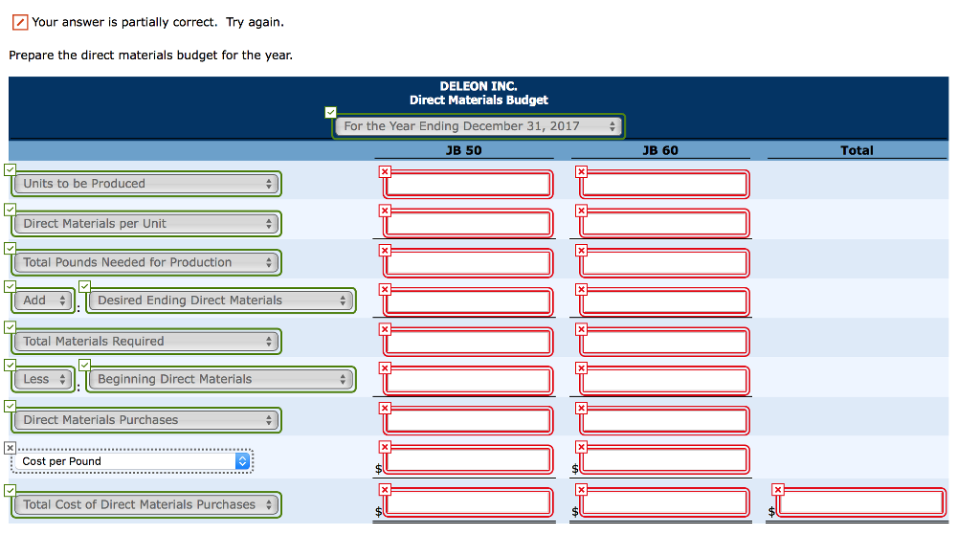Open the 'Add' dropdown

coord(43,300)
